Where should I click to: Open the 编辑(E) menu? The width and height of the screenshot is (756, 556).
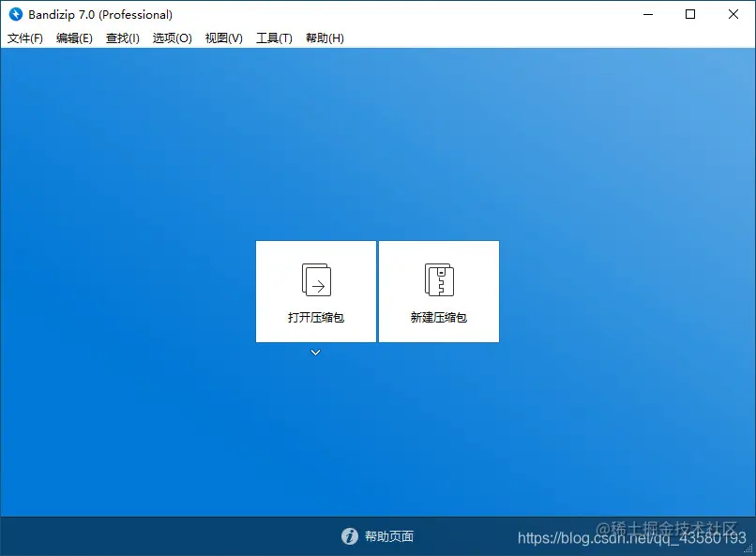pyautogui.click(x=74, y=38)
